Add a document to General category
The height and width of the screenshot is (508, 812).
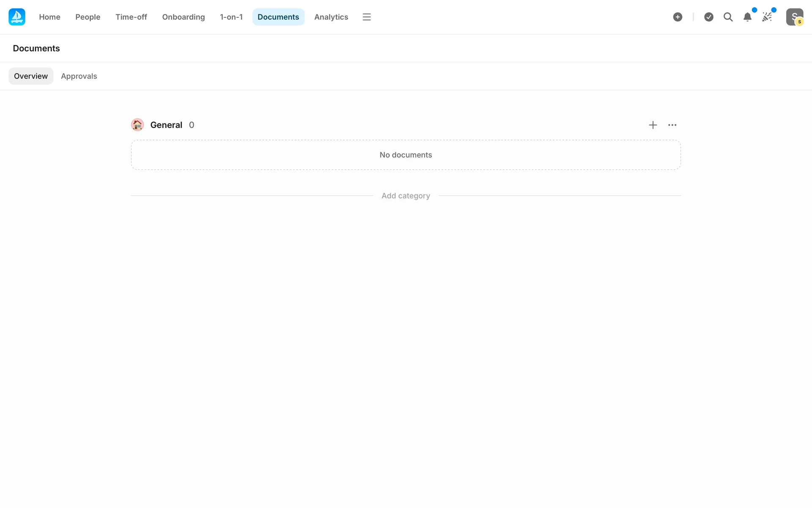click(653, 125)
